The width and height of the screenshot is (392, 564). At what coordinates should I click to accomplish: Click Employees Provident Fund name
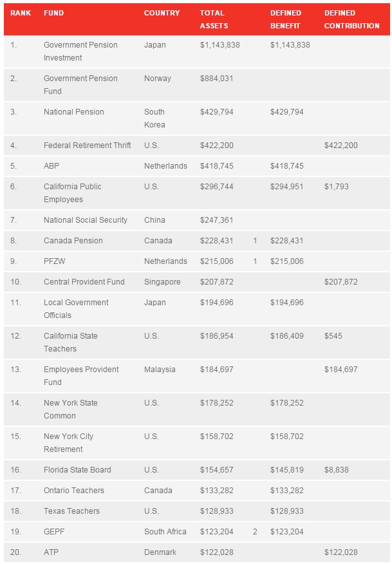[x=81, y=376]
